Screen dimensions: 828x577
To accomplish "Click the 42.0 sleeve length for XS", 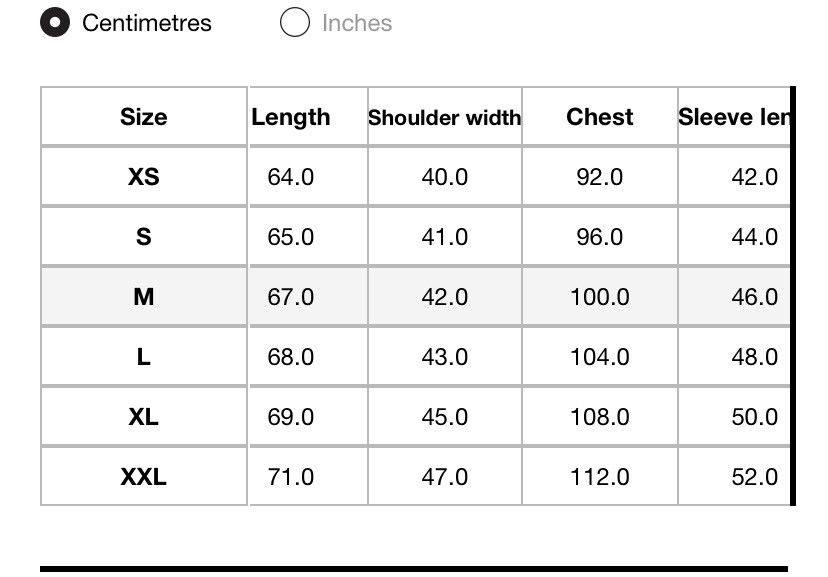I will click(755, 176).
